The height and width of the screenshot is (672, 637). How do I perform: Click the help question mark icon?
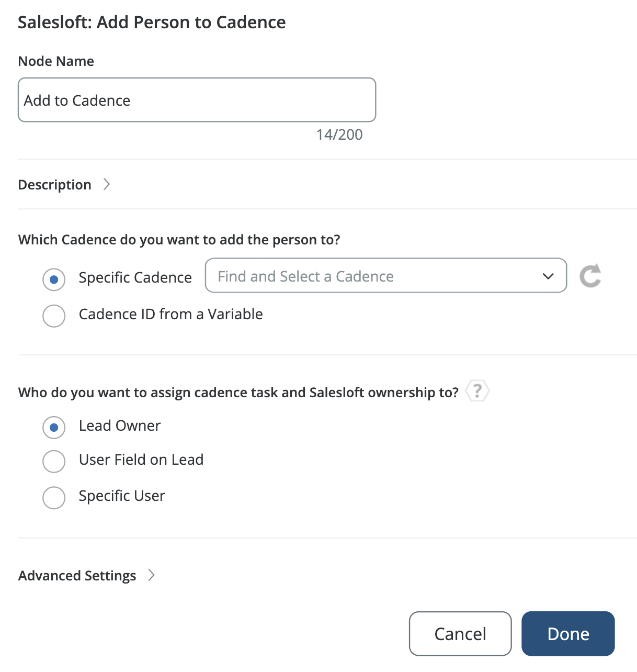tap(477, 391)
